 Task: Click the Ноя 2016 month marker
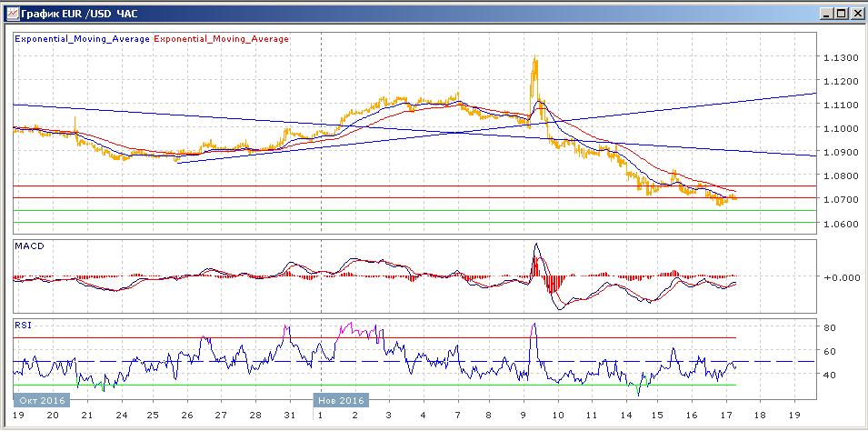[x=340, y=400]
